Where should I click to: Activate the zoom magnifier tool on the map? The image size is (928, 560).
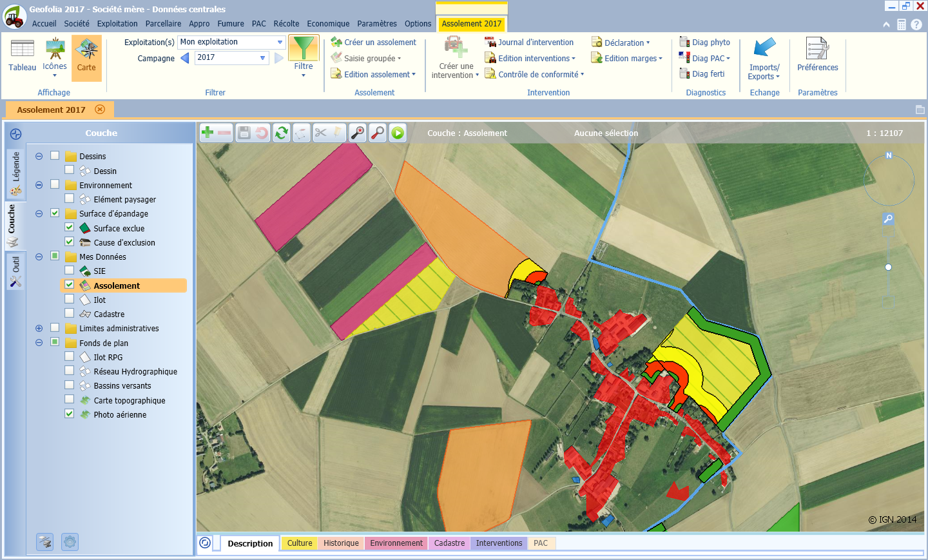pyautogui.click(x=378, y=133)
